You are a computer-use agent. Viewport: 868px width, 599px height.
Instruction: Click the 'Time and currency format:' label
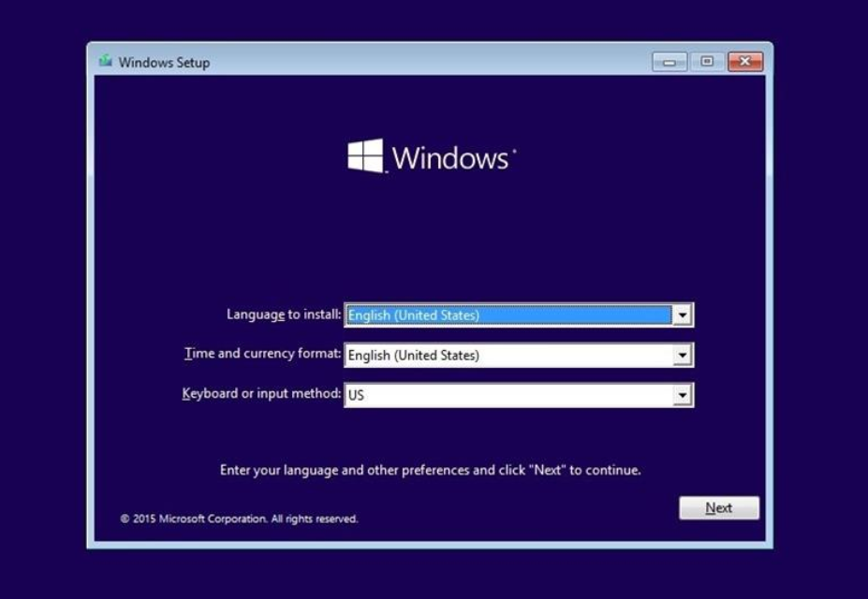point(263,354)
